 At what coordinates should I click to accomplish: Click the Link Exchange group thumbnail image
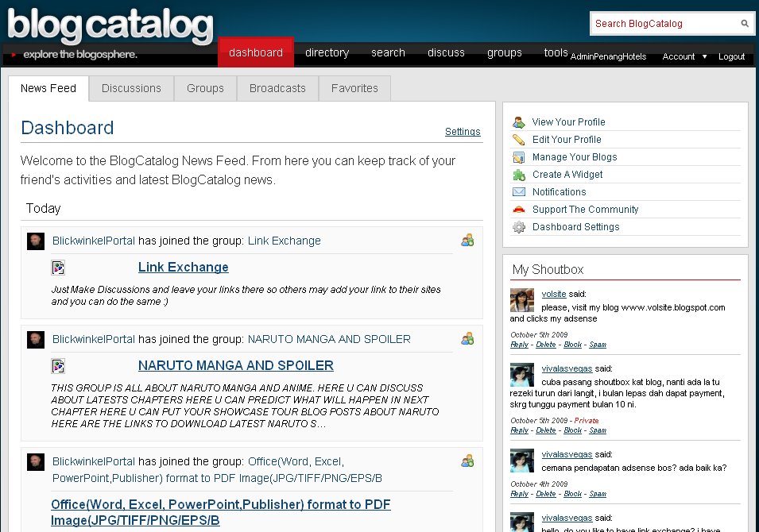click(58, 268)
